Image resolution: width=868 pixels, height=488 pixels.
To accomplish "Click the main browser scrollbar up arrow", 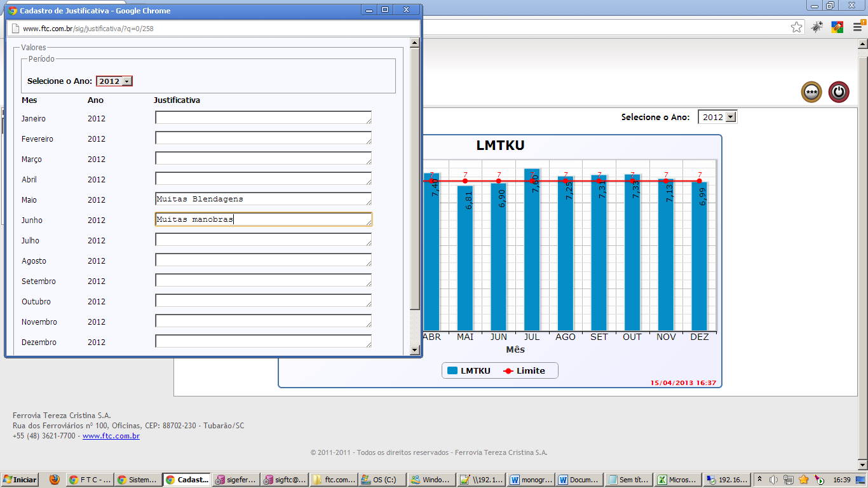I will [862, 43].
